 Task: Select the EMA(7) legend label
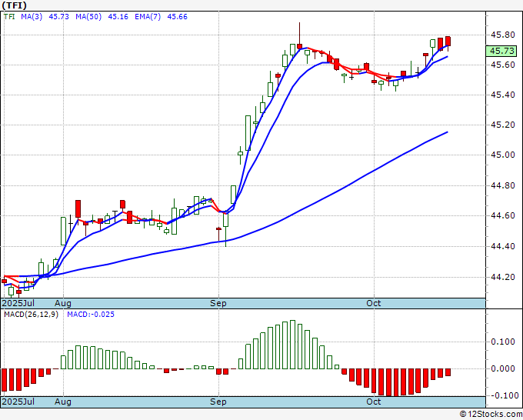148,16
